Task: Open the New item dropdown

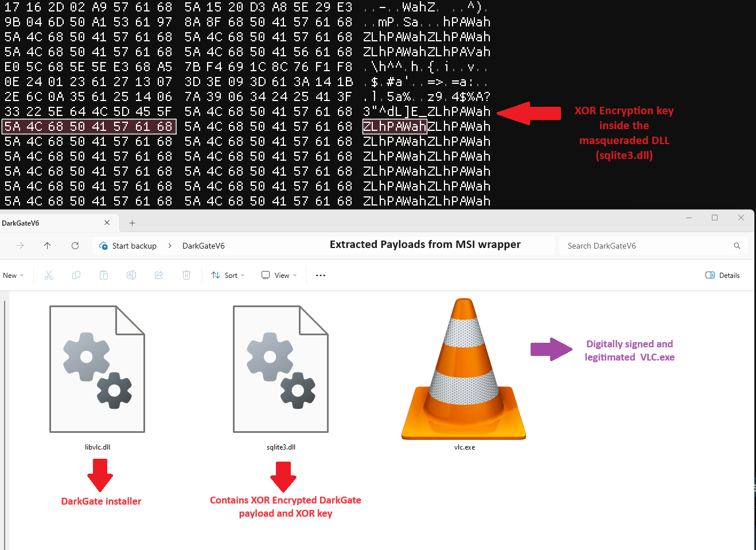Action: (13, 276)
